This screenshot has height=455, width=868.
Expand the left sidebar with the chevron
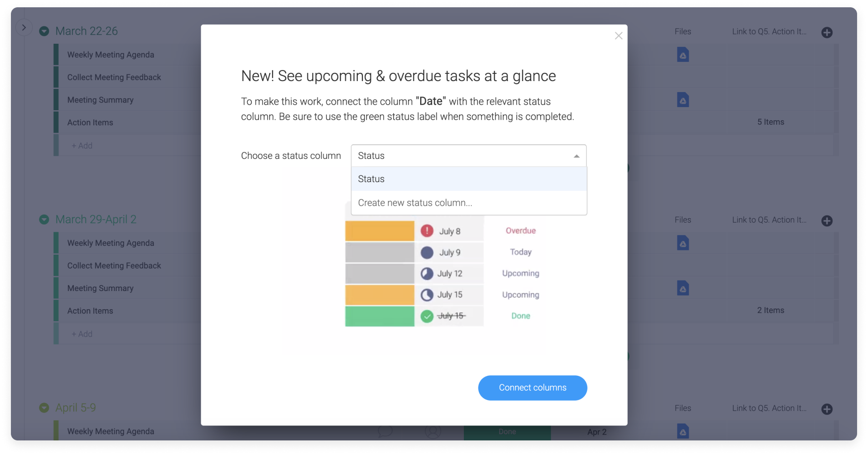[24, 28]
